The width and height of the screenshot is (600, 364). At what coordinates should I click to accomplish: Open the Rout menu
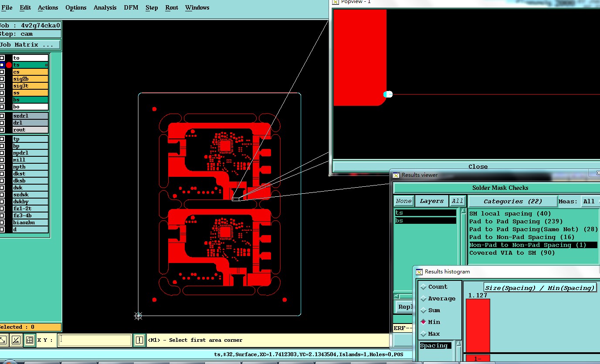click(172, 7)
